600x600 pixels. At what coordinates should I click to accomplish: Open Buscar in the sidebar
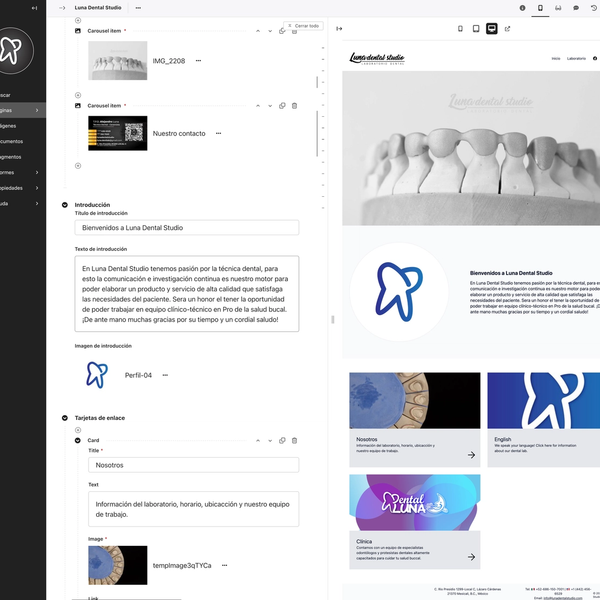point(5,95)
